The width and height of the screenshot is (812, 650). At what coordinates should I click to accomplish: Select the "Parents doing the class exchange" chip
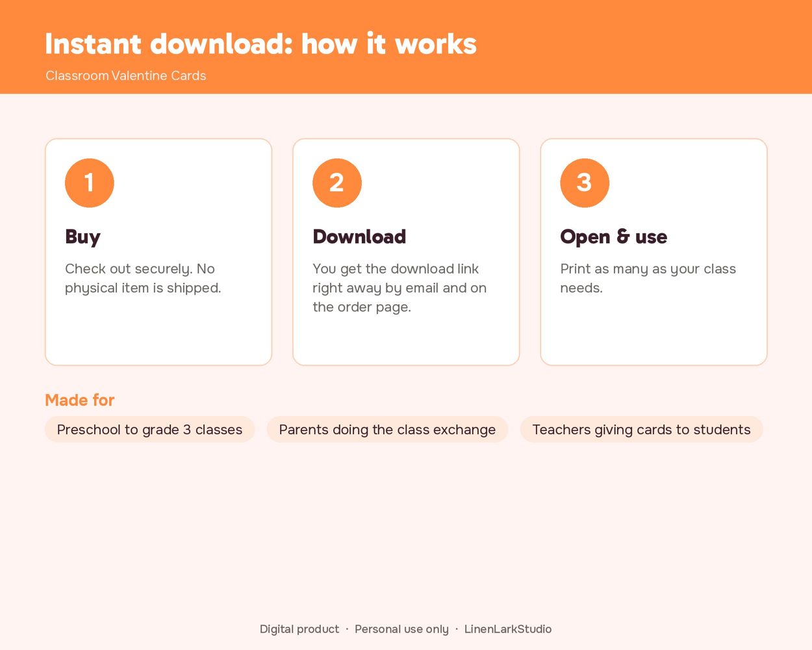(x=387, y=429)
